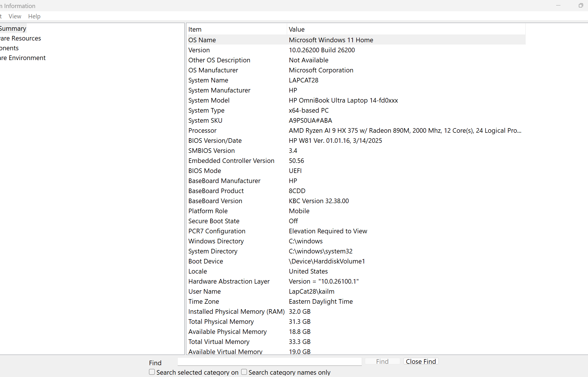Select the System Type row

[x=357, y=110]
